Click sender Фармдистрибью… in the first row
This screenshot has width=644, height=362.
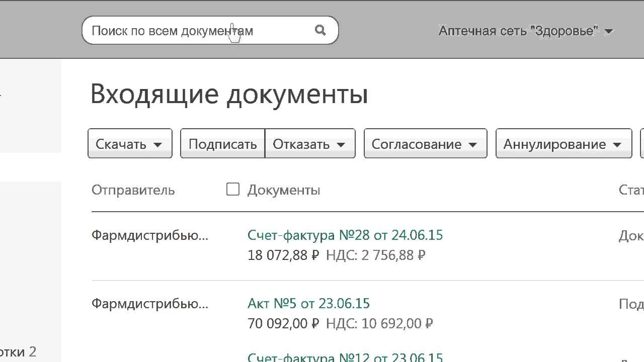150,235
